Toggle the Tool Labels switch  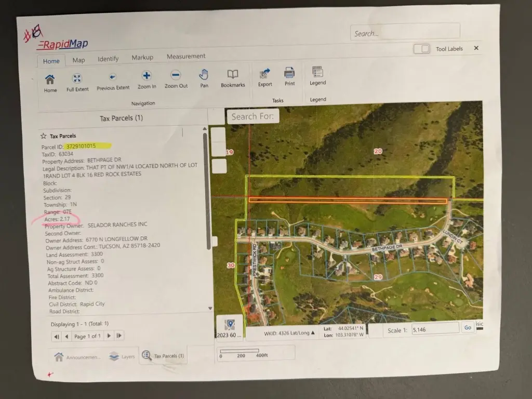pos(421,49)
